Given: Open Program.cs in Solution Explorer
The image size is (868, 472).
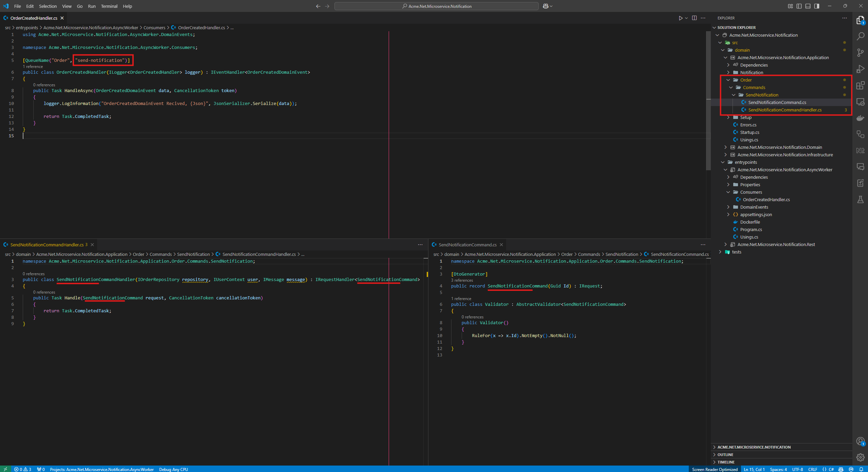Looking at the screenshot, I should [x=751, y=229].
